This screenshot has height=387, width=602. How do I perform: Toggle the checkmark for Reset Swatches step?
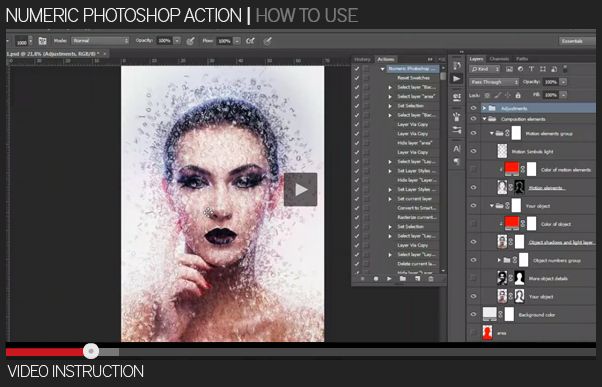(x=357, y=78)
